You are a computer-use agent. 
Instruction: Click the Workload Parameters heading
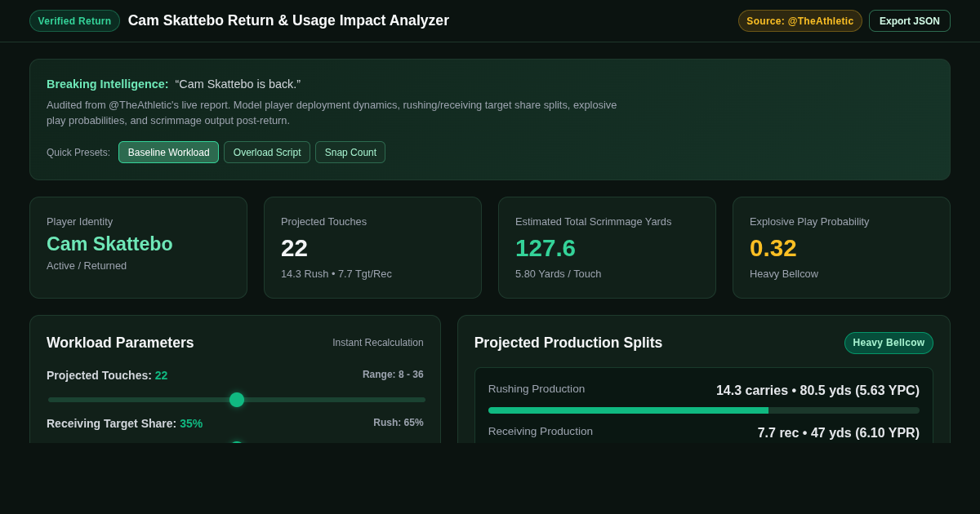point(120,343)
